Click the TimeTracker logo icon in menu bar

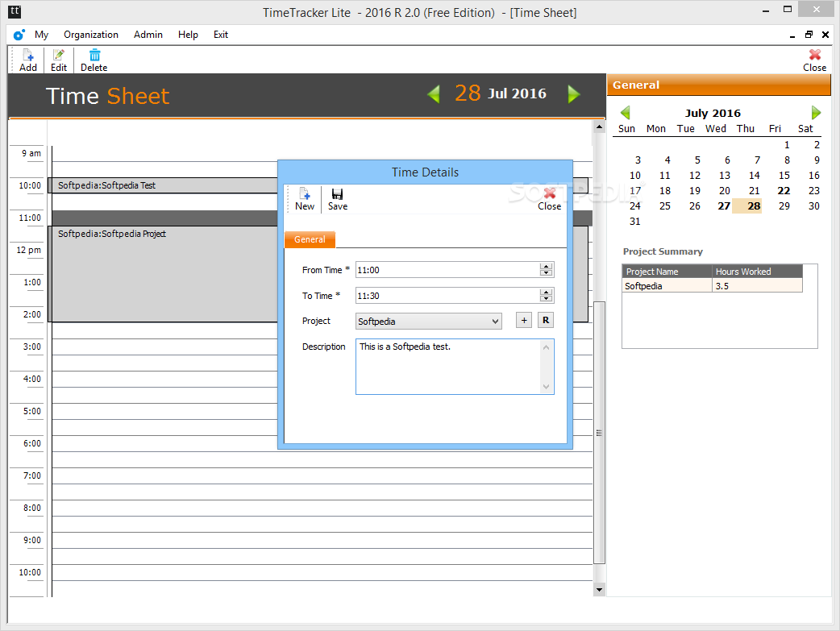point(19,35)
